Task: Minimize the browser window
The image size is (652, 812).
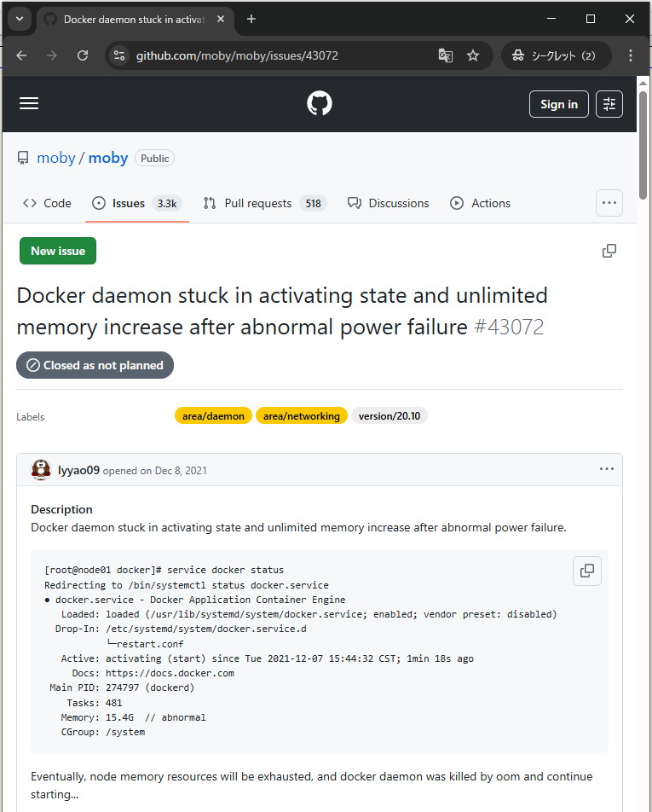Action: [551, 19]
